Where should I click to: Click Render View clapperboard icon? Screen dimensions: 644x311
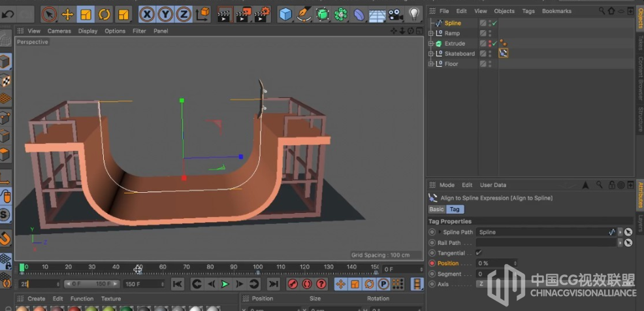[225, 15]
